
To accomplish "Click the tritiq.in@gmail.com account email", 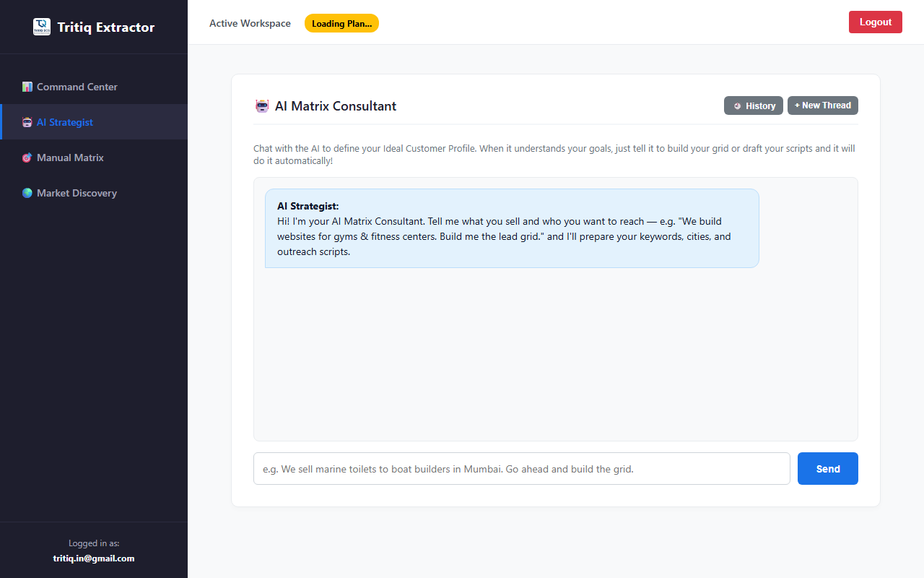I will (x=94, y=558).
